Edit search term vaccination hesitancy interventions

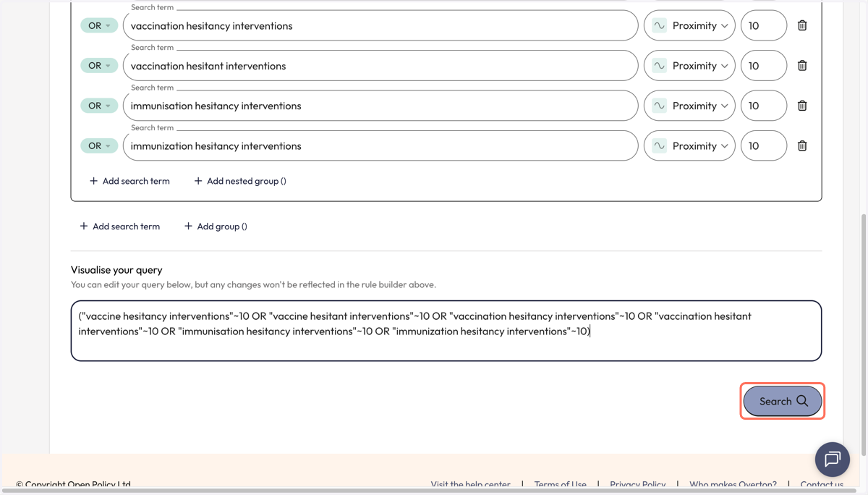[x=380, y=25]
